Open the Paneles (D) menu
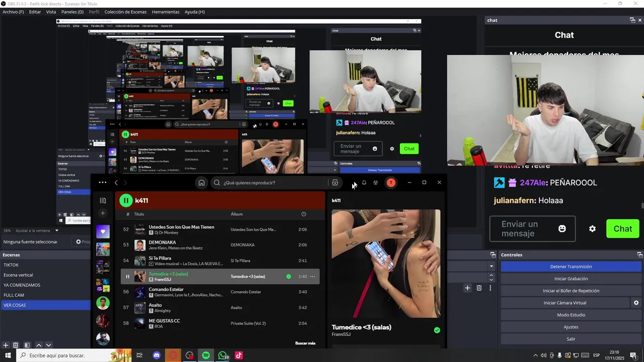Image resolution: width=644 pixels, height=362 pixels. (72, 12)
